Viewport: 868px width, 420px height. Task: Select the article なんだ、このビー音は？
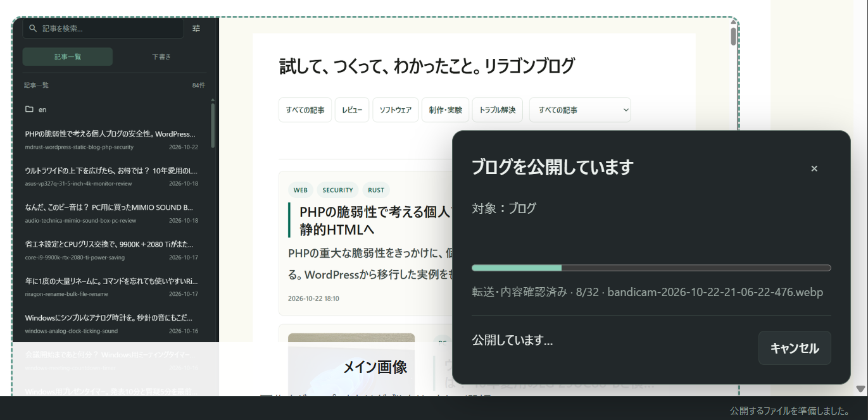pos(111,213)
